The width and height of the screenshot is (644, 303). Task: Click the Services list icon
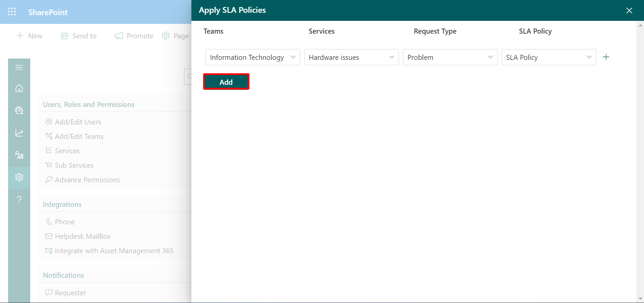pos(49,150)
